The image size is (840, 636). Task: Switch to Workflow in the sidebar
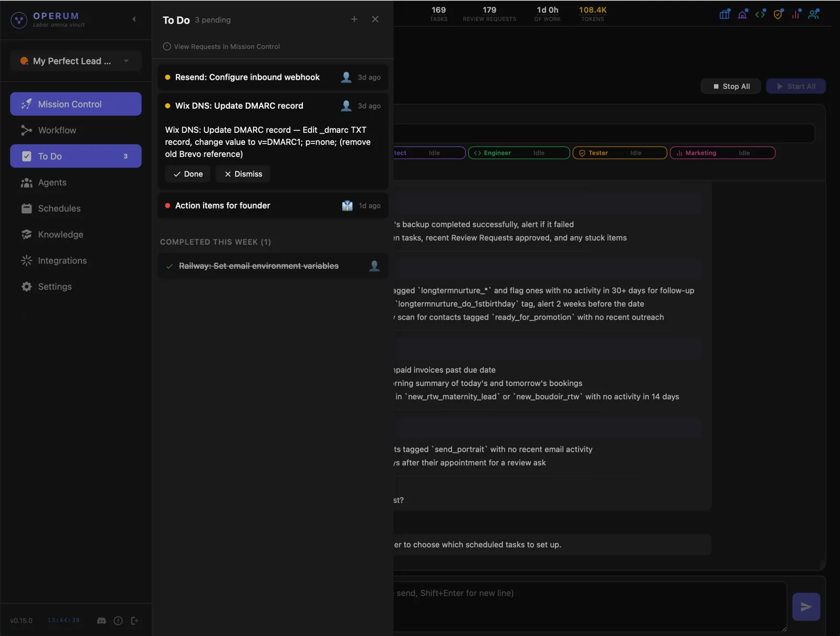57,130
